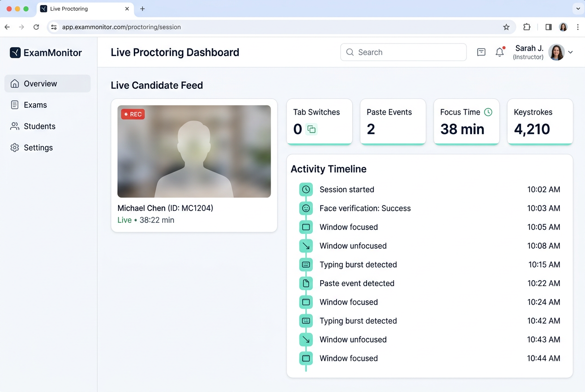585x392 pixels.
Task: Open the notification bell
Action: pos(500,52)
